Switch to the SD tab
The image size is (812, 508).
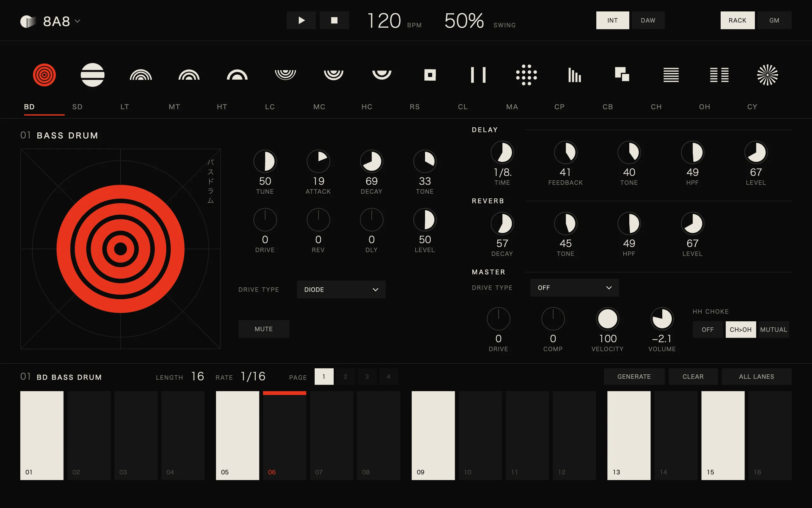[x=77, y=107]
